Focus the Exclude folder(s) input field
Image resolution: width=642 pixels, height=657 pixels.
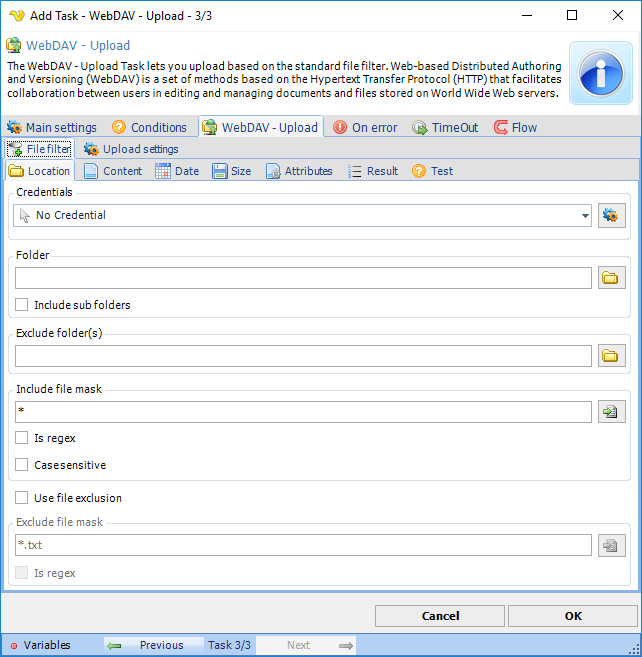303,356
